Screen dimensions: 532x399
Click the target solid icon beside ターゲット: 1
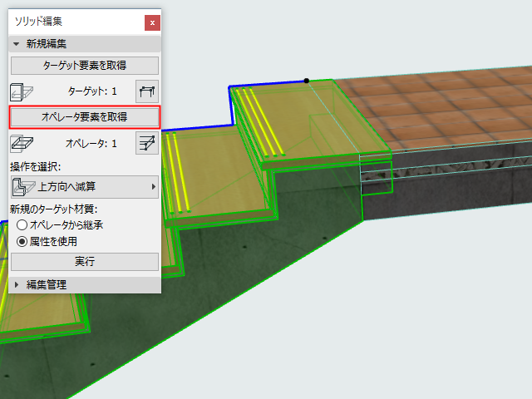(22, 91)
